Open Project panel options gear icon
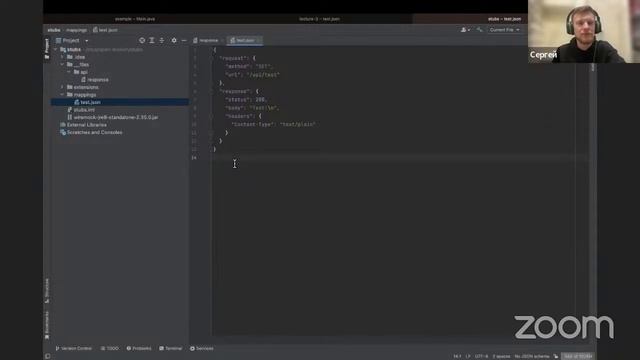Image resolution: width=640 pixels, height=360 pixels. (174, 40)
